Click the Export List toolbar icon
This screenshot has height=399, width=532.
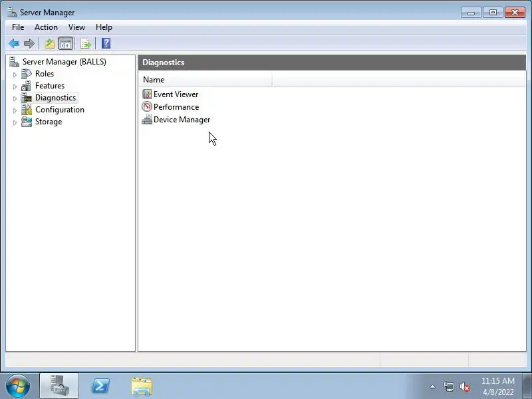[86, 43]
